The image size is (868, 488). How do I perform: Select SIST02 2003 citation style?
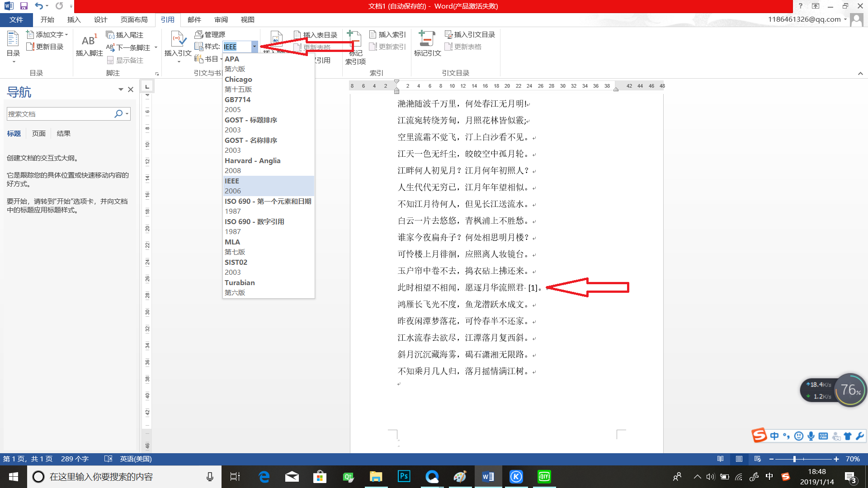coord(269,267)
